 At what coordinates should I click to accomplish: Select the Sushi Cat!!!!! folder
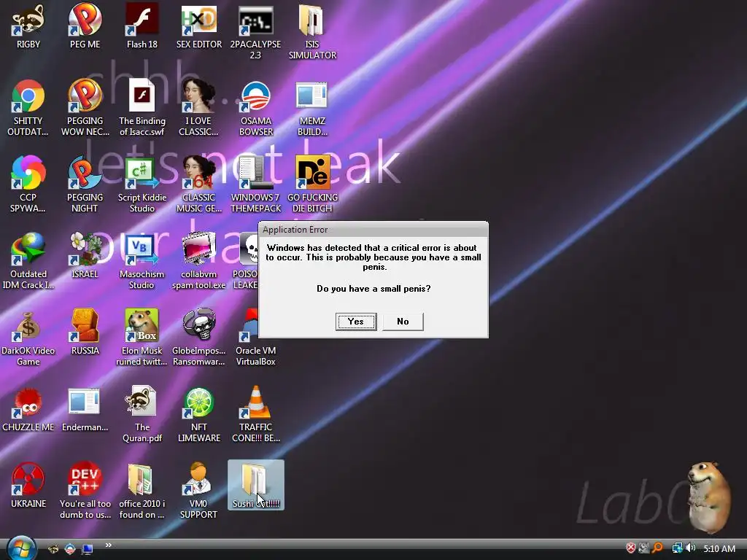(256, 485)
